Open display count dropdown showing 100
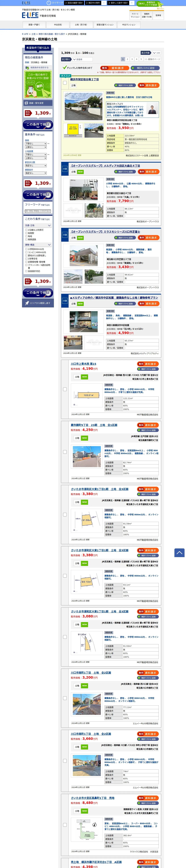Viewport: 186px width, 868px height. (156, 53)
